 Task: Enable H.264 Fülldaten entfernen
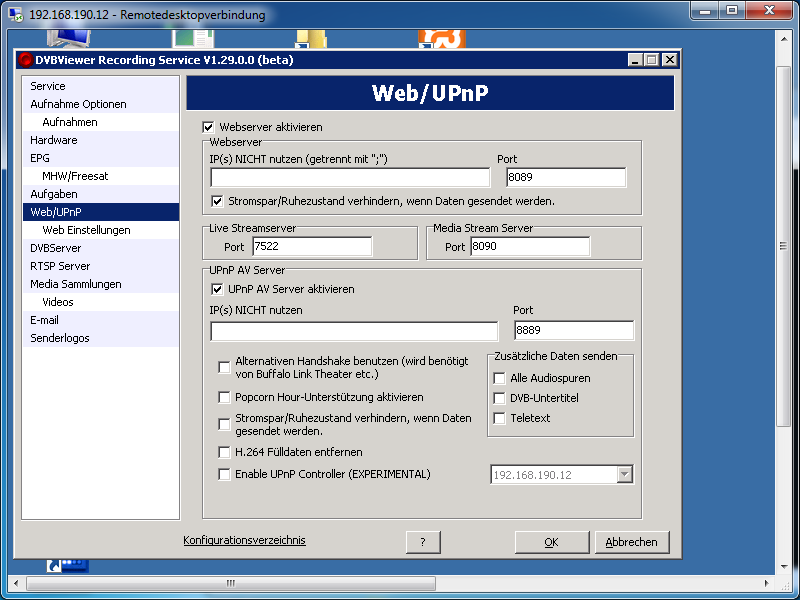click(224, 453)
